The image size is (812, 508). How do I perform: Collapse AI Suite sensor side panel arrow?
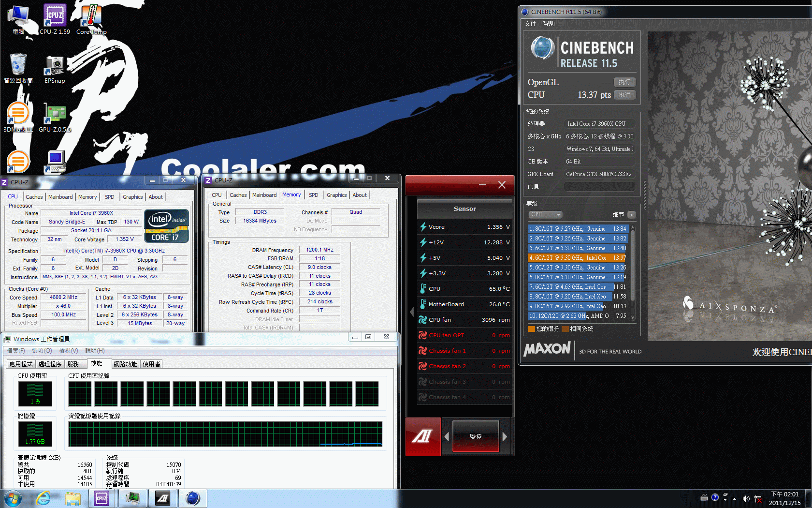pyautogui.click(x=412, y=312)
